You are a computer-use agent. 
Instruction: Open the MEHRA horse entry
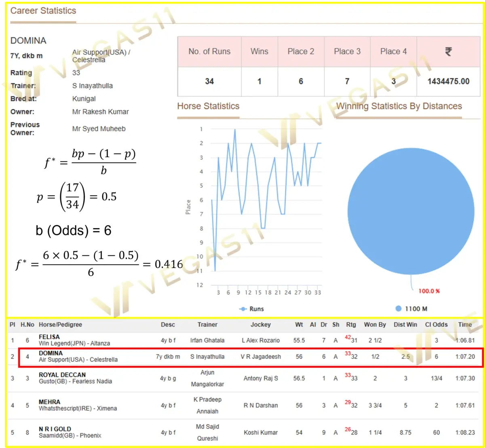(x=50, y=402)
